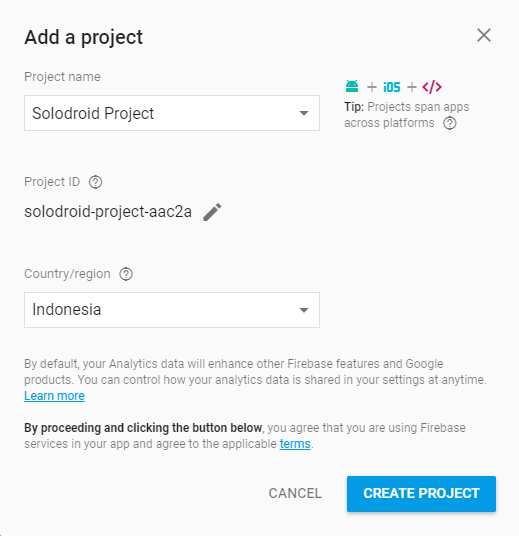This screenshot has width=519, height=536.
Task: Open help icon next to Project ID
Action: pyautogui.click(x=95, y=182)
